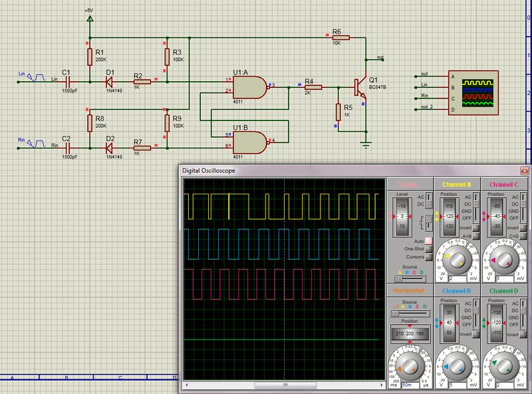Toggle Channel A Invert button
This screenshot has height=394, width=532.
475,228
